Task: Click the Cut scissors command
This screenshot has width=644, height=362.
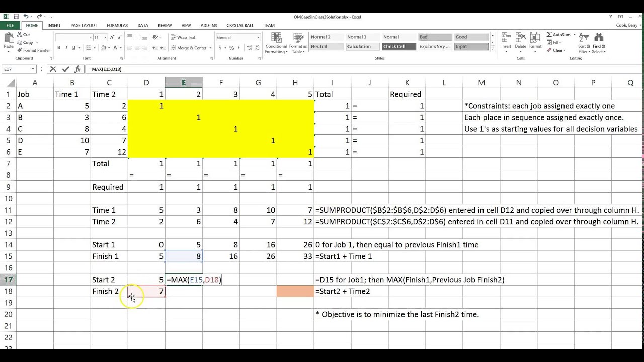Action: 23,34
